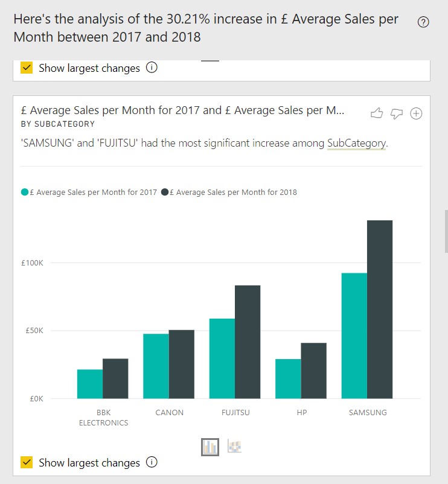Image resolution: width=448 pixels, height=484 pixels.
Task: Select the CANON 2017 teal bar
Action: pos(156,366)
